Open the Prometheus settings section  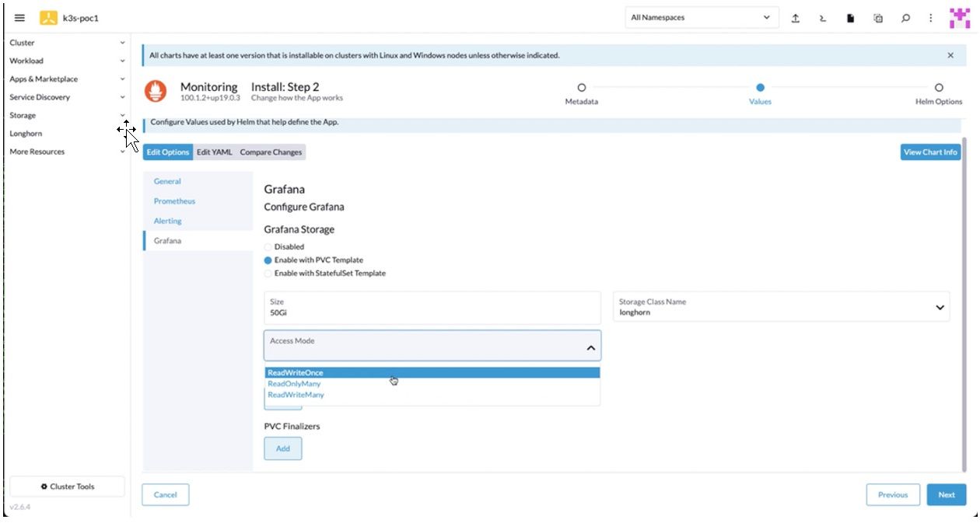(x=174, y=201)
